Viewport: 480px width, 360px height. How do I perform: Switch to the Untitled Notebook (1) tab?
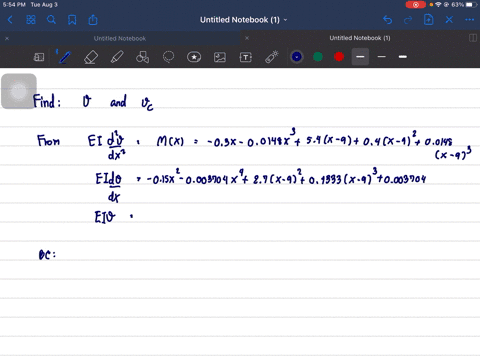(360, 38)
